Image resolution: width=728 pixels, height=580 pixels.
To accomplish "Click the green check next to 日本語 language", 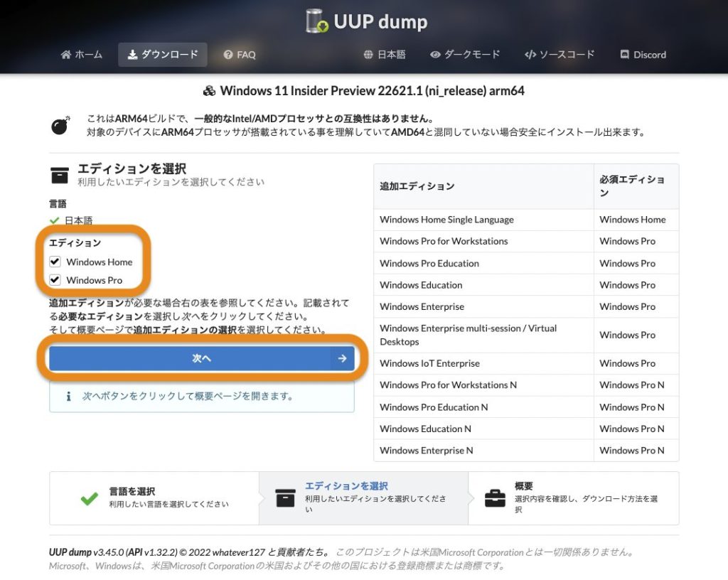I will (x=54, y=220).
